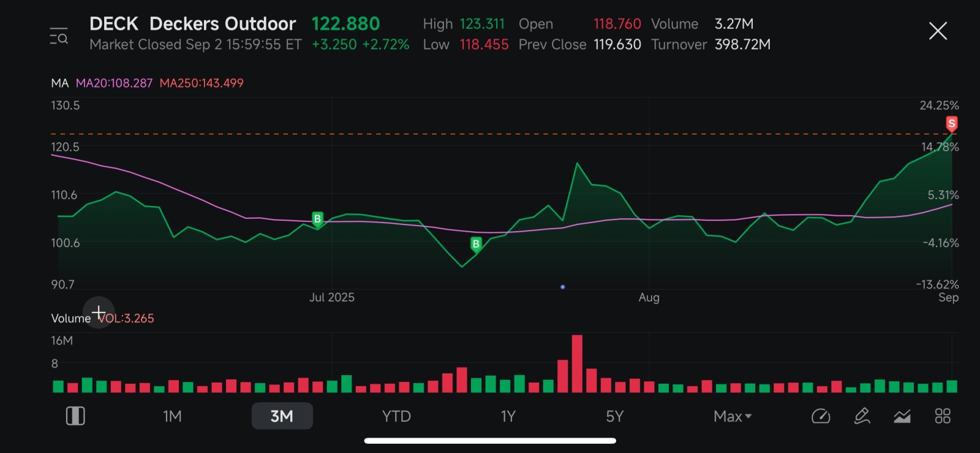980x453 pixels.
Task: Open MA indicator settings label
Action: [x=60, y=83]
